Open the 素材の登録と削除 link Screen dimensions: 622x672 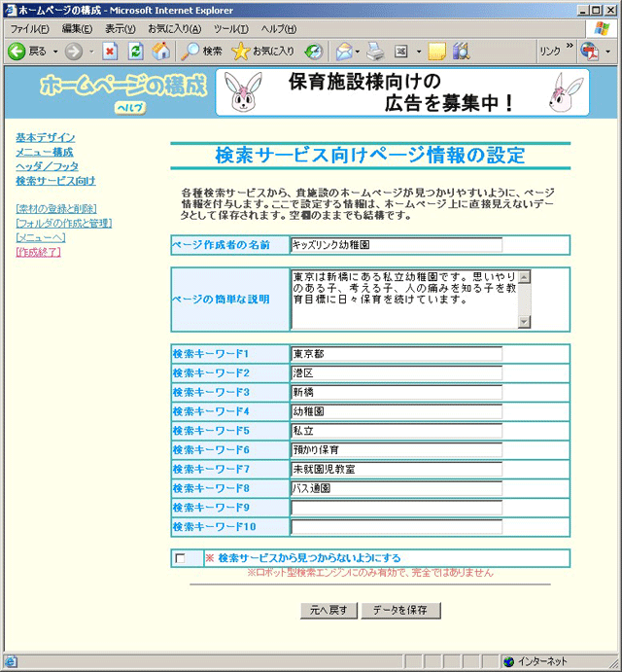point(56,209)
